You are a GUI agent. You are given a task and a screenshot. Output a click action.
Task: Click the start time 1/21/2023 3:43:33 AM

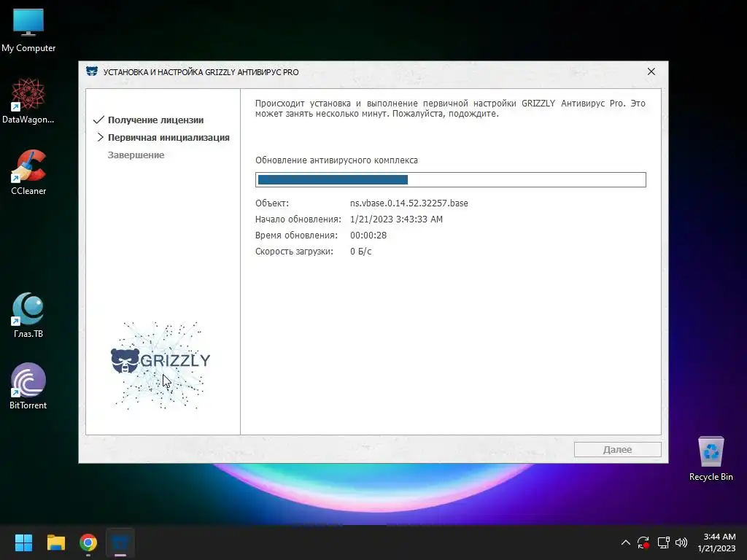(396, 219)
